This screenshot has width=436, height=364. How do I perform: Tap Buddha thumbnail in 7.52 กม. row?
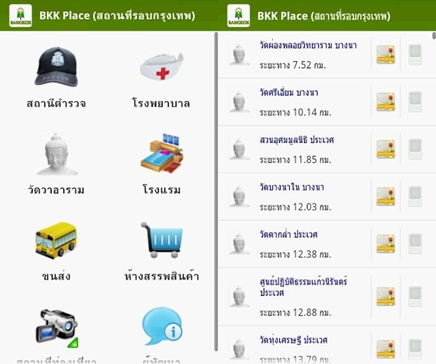click(239, 55)
